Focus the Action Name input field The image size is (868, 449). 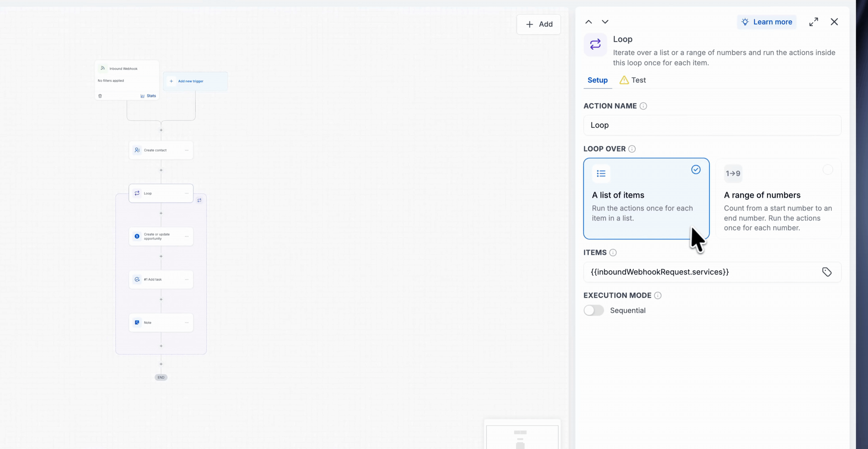click(712, 125)
